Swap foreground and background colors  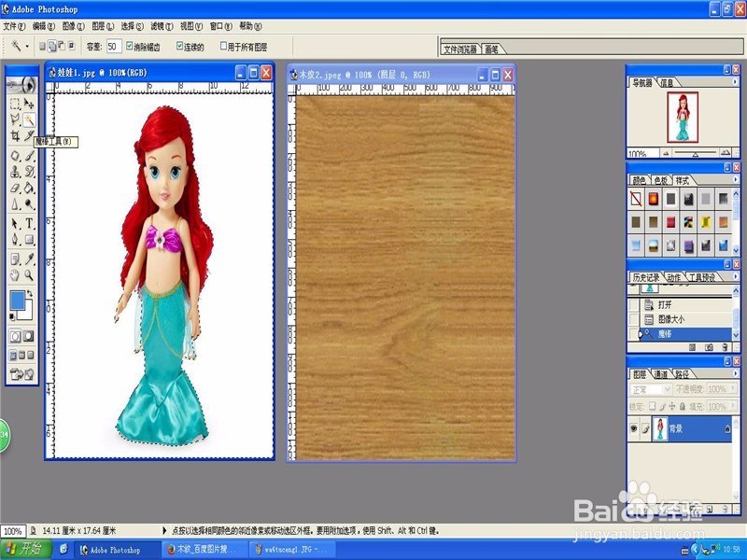click(x=30, y=294)
